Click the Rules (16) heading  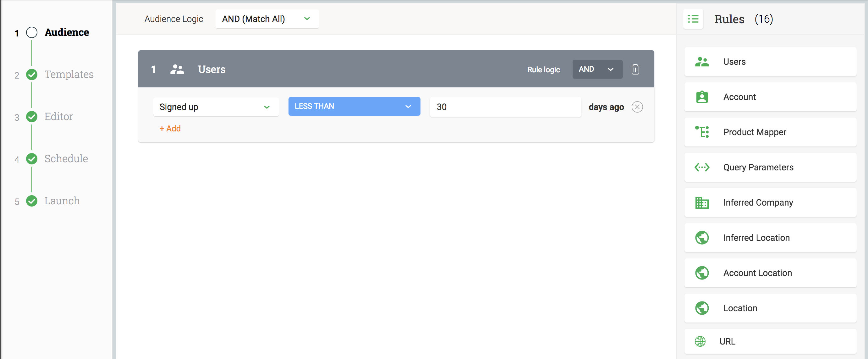click(x=743, y=19)
